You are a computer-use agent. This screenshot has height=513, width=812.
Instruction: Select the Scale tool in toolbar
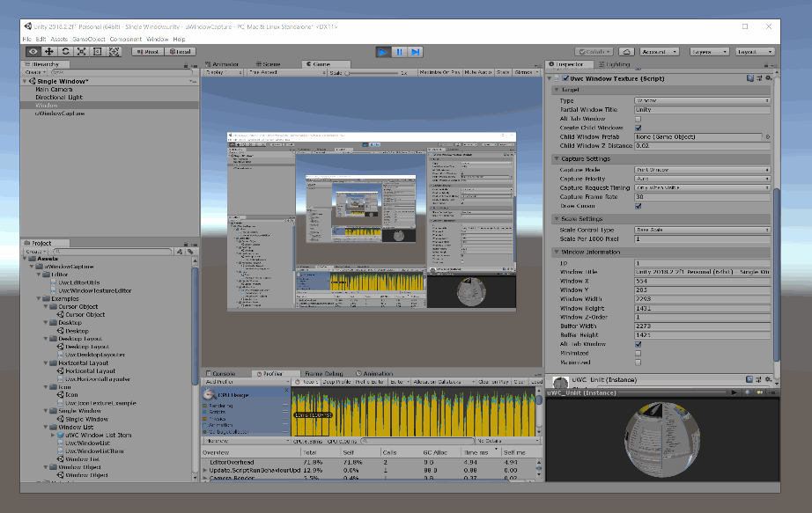click(x=81, y=51)
